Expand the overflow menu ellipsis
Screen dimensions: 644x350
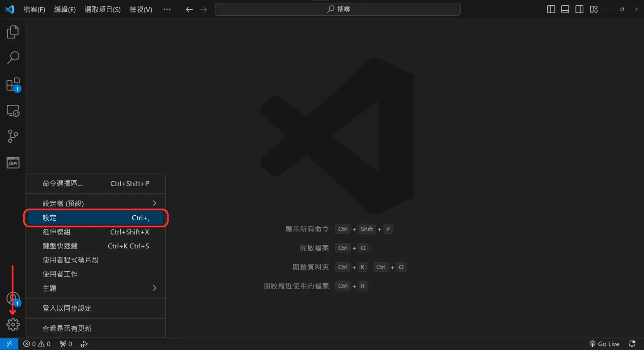(x=167, y=9)
